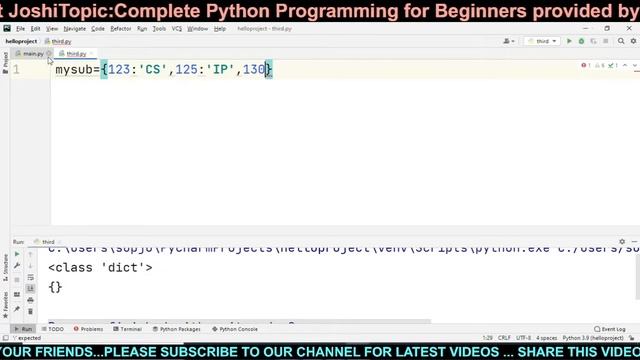Run the third configuration with the green play icon
Viewport: 640px width, 360px height.
(x=569, y=41)
